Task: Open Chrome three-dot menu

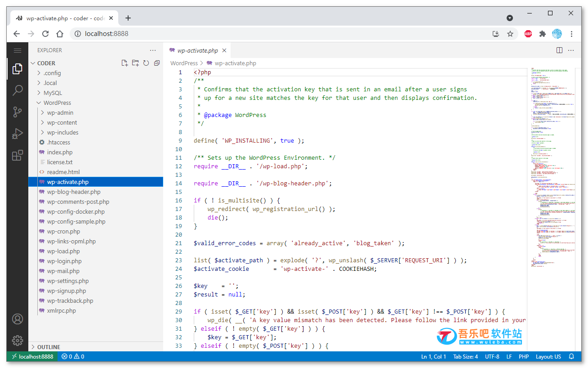Action: pyautogui.click(x=571, y=34)
